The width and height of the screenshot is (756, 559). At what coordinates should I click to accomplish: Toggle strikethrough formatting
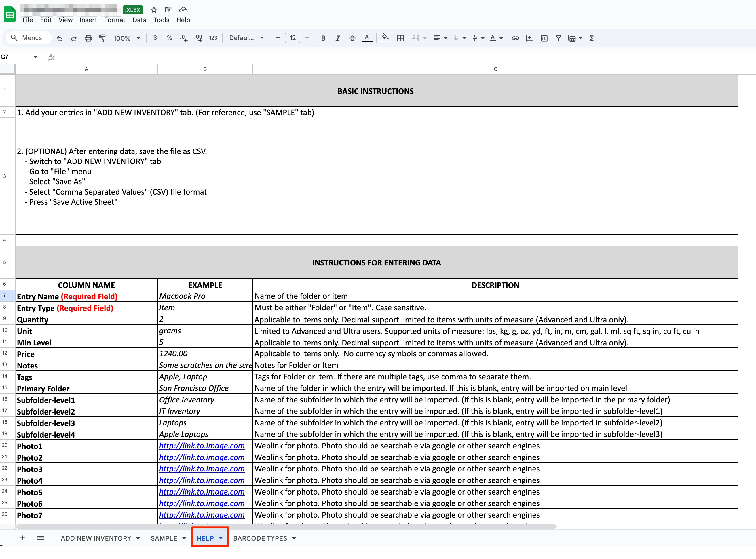[352, 38]
